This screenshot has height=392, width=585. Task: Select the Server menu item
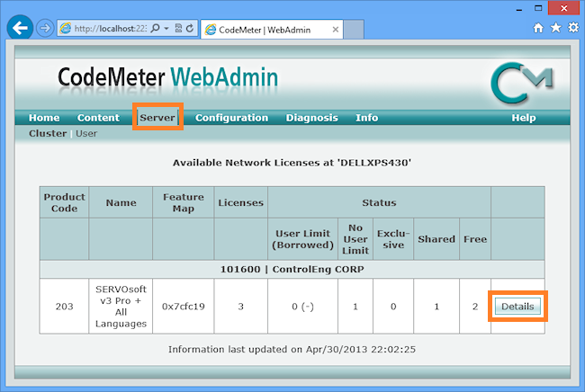click(157, 118)
